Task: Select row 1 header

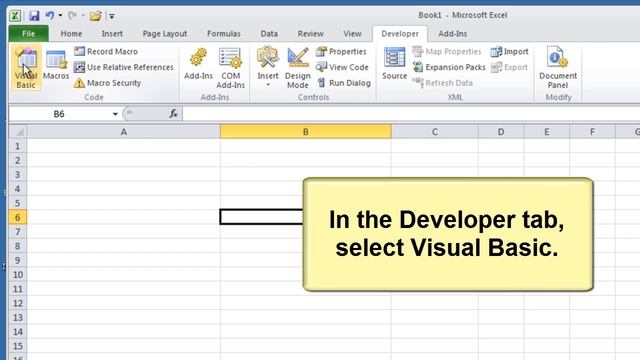Action: [x=18, y=146]
